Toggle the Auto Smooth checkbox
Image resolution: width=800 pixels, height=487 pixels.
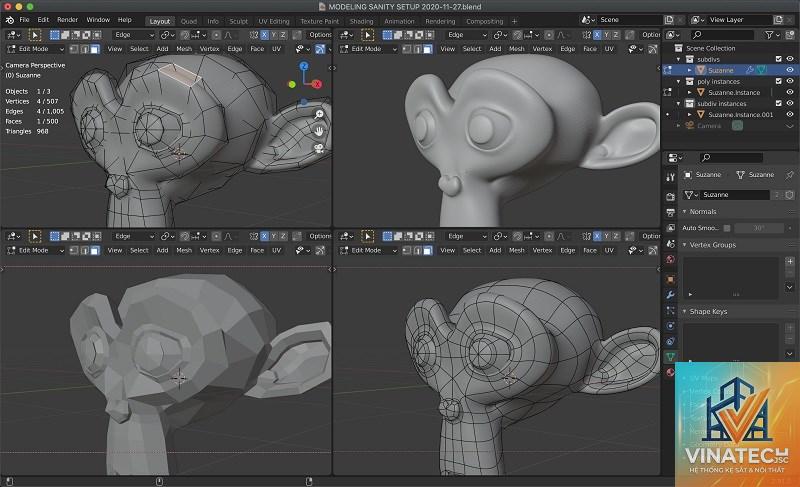[727, 228]
